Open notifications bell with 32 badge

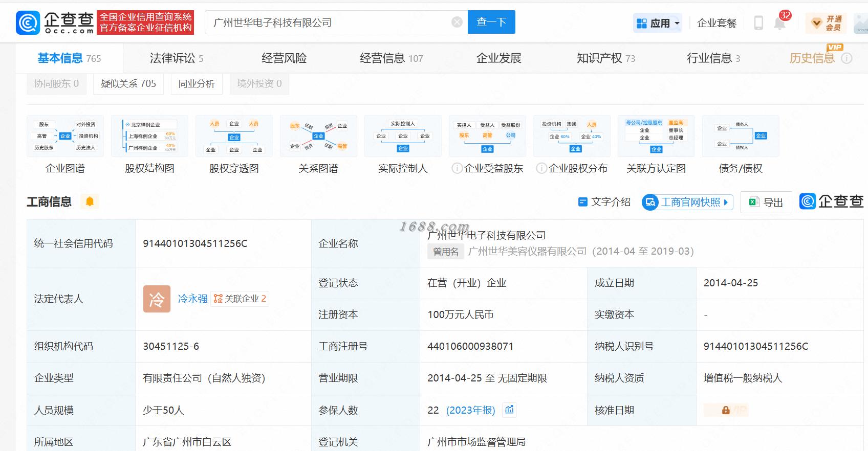coord(780,22)
